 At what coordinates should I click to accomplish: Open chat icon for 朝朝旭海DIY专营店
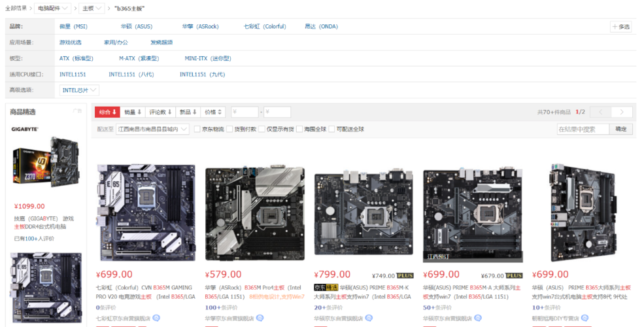585,318
